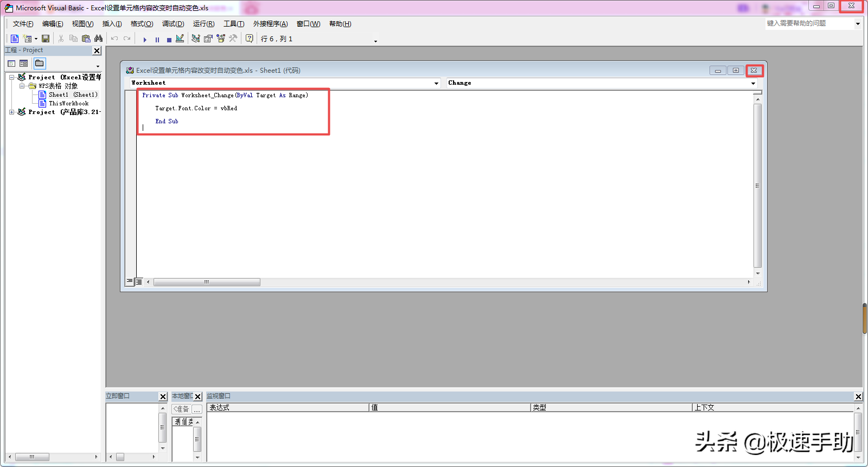This screenshot has width=868, height=467.
Task: Click the Undo arrow icon
Action: pos(114,39)
